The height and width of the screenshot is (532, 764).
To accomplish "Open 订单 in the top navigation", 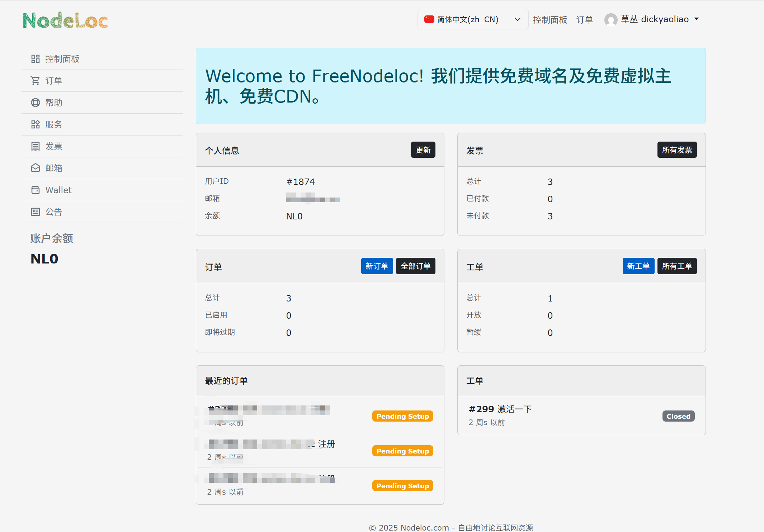I will click(584, 20).
